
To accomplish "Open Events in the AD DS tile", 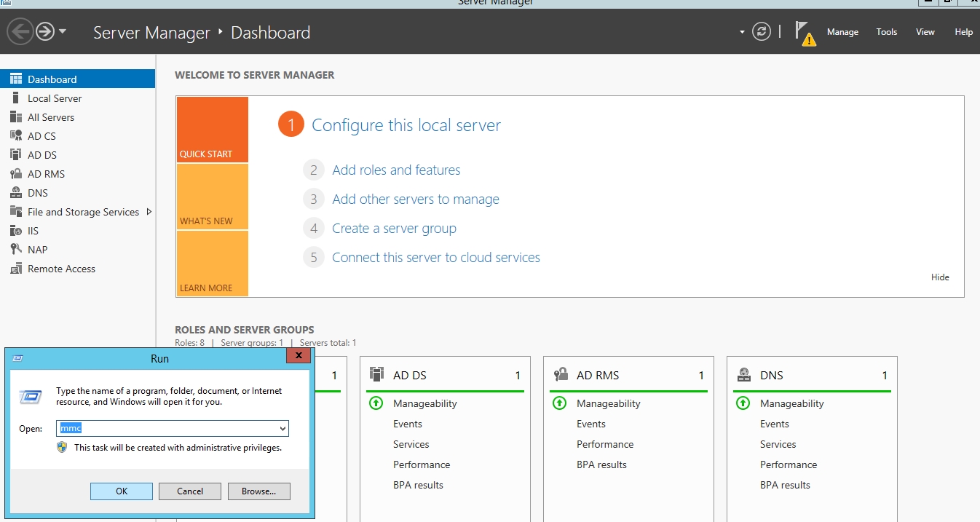I will coord(408,424).
